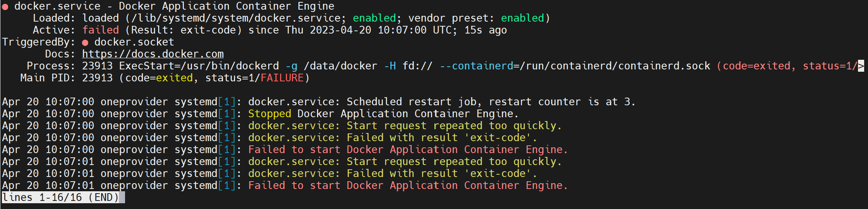Click the -g flag after /usr/bin/dockerd
Screen dimensions: 868x209
tap(291, 66)
